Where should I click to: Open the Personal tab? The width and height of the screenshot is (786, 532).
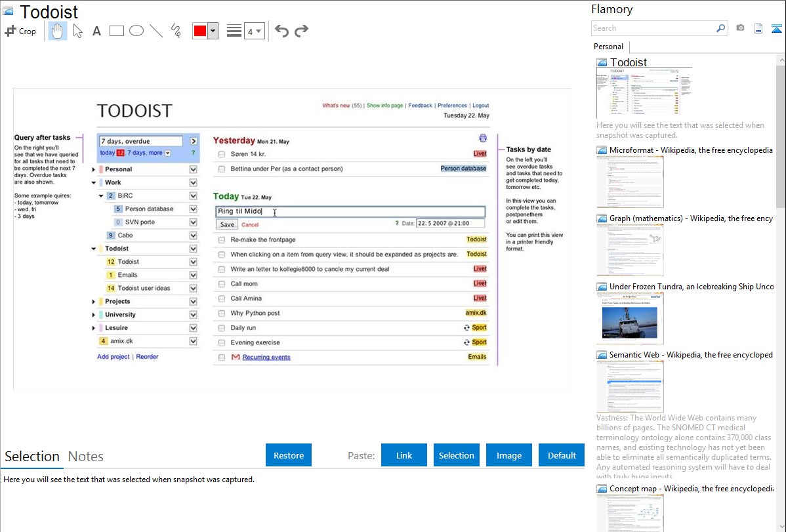608,47
